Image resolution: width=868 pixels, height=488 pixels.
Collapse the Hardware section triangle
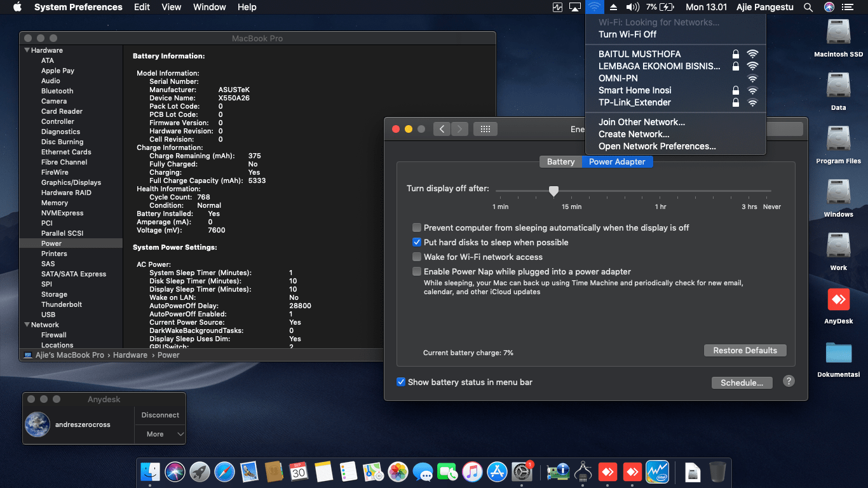click(27, 50)
